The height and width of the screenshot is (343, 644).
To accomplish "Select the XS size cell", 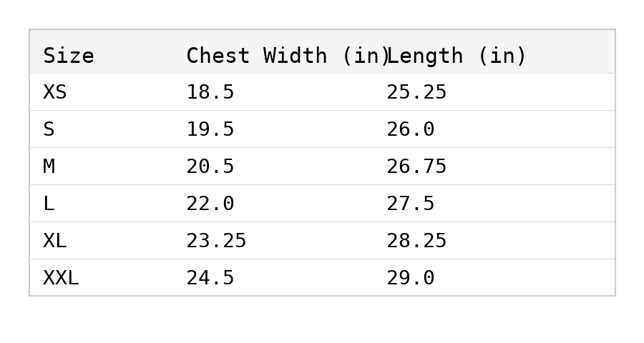I will pos(55,93).
